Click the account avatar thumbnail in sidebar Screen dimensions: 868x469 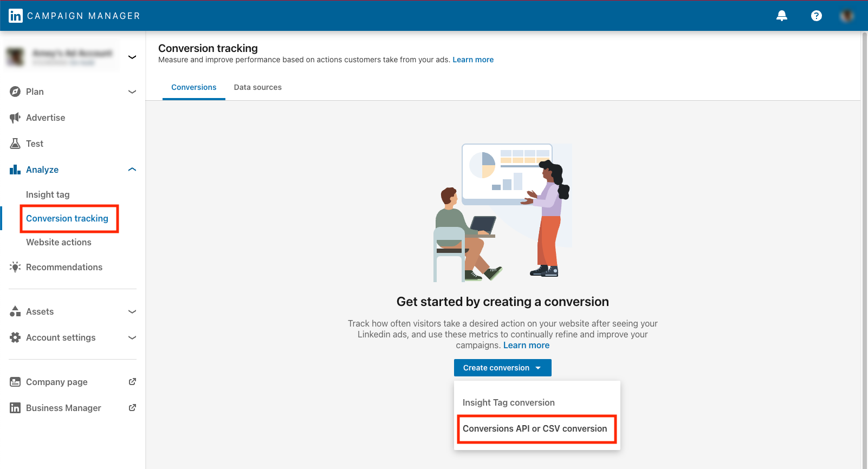tap(16, 56)
